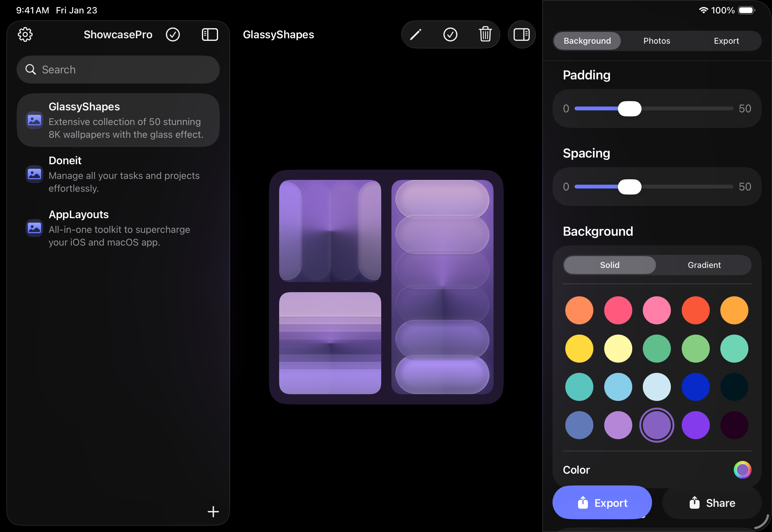This screenshot has height=532, width=772.
Task: Open the Photos tab
Action: 656,41
